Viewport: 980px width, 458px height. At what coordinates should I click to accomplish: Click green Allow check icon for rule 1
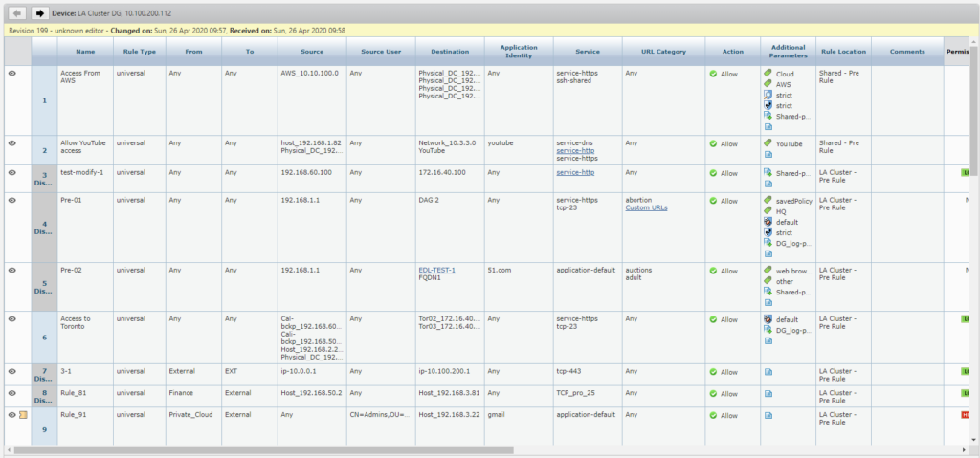[x=714, y=74]
